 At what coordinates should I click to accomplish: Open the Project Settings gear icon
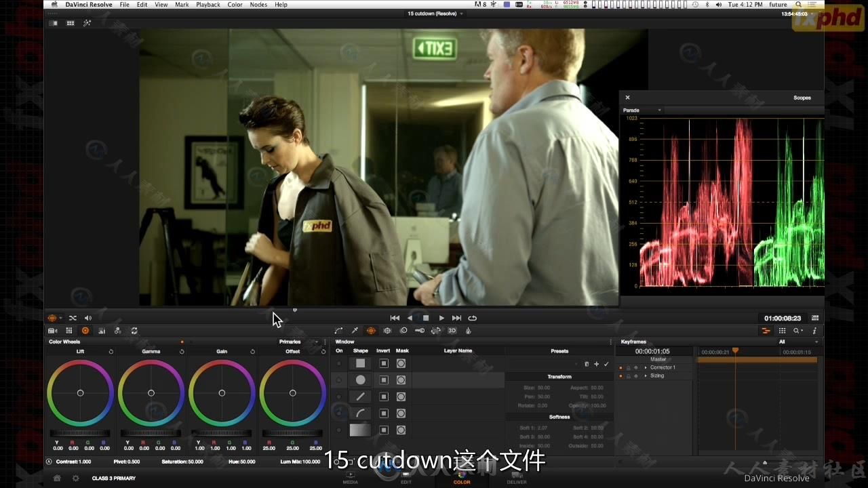click(76, 478)
